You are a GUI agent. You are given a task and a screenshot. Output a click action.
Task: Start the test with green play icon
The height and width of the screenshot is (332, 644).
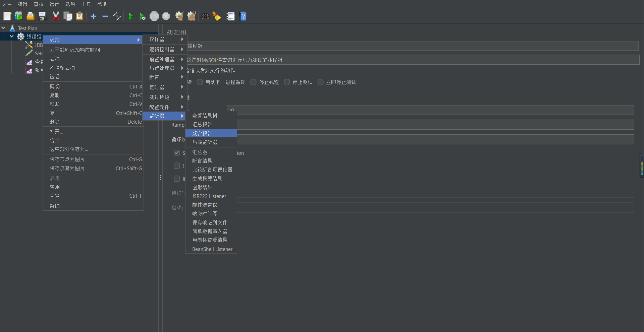pyautogui.click(x=131, y=16)
